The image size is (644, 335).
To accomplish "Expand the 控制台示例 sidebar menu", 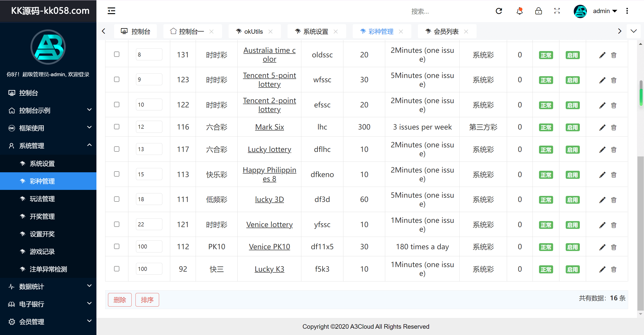I will [48, 110].
